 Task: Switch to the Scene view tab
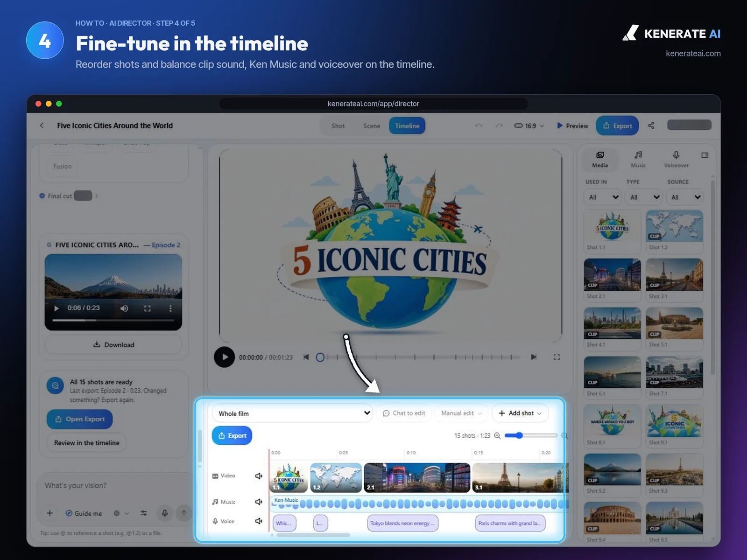pos(372,126)
